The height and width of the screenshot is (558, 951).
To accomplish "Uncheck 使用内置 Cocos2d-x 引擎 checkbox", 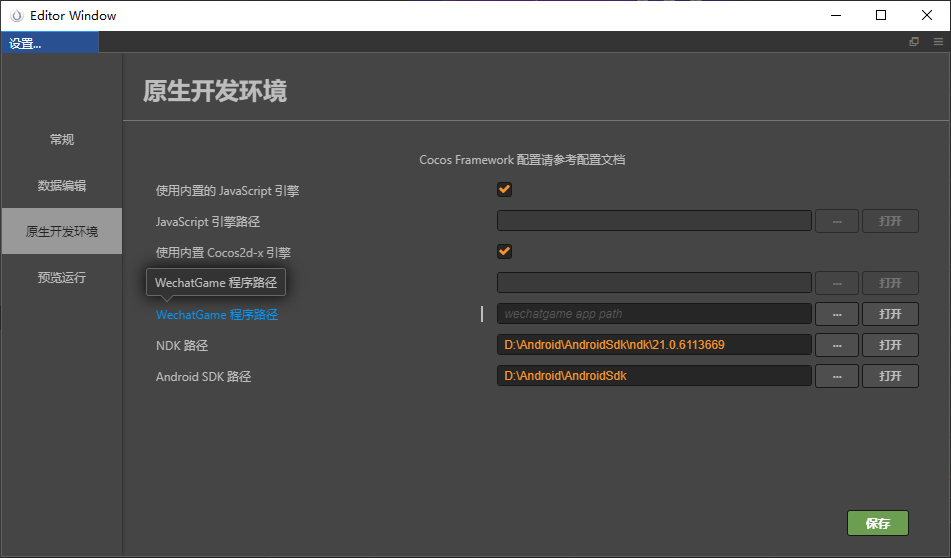I will [504, 251].
